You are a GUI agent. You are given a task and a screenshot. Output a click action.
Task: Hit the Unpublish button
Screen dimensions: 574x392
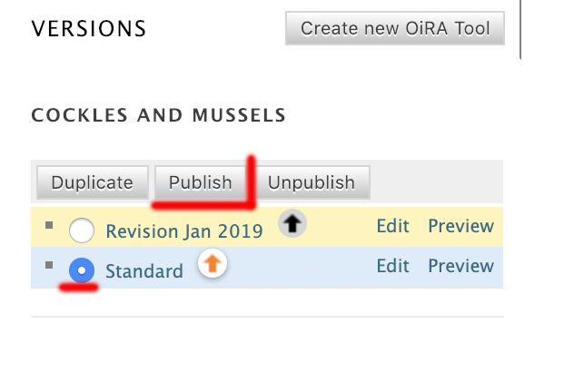click(312, 182)
